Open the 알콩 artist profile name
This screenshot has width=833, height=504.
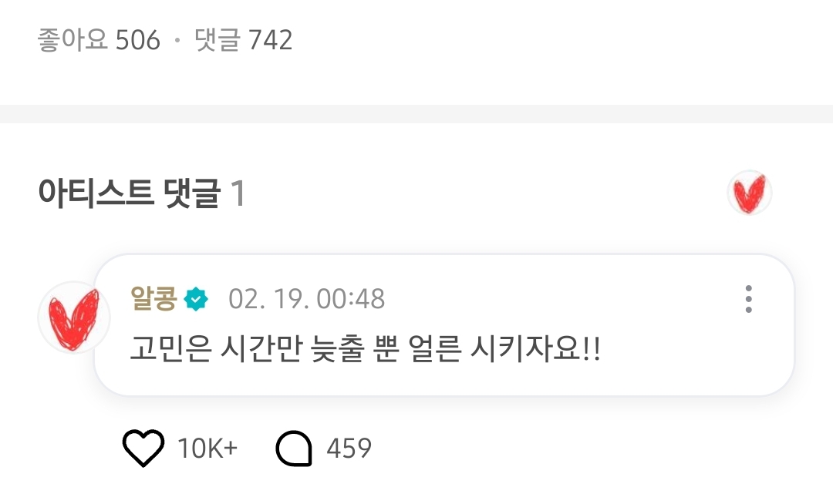[153, 298]
